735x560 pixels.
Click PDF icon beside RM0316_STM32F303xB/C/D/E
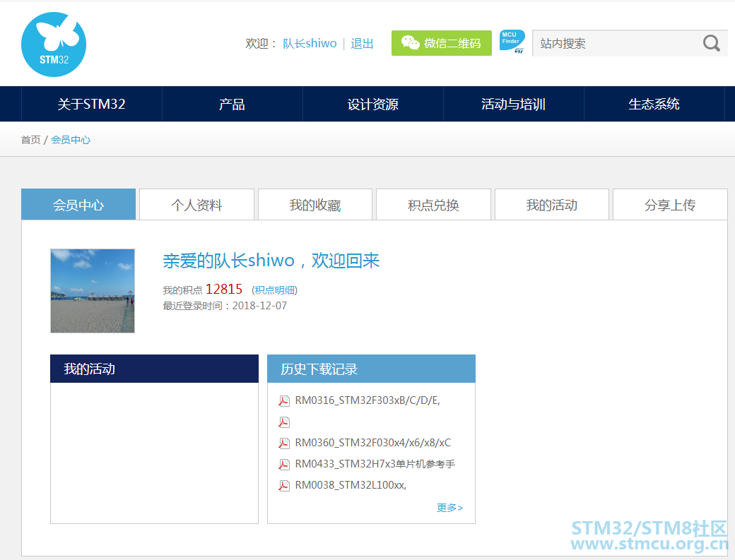coord(284,401)
